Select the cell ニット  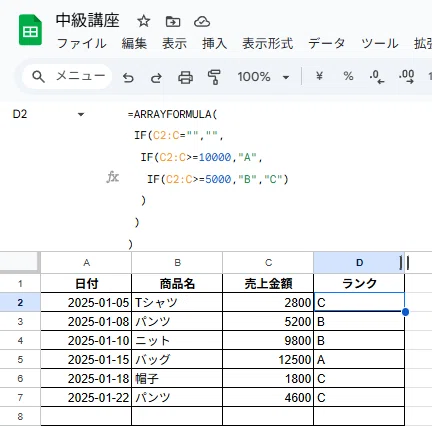177,341
